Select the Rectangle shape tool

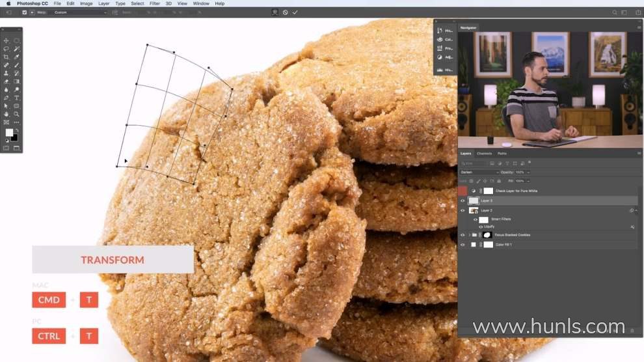16,106
